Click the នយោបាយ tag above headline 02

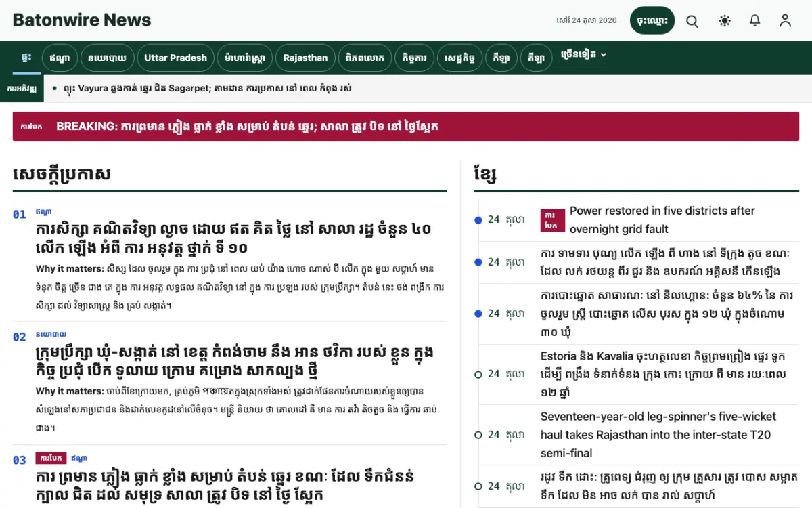coord(51,334)
